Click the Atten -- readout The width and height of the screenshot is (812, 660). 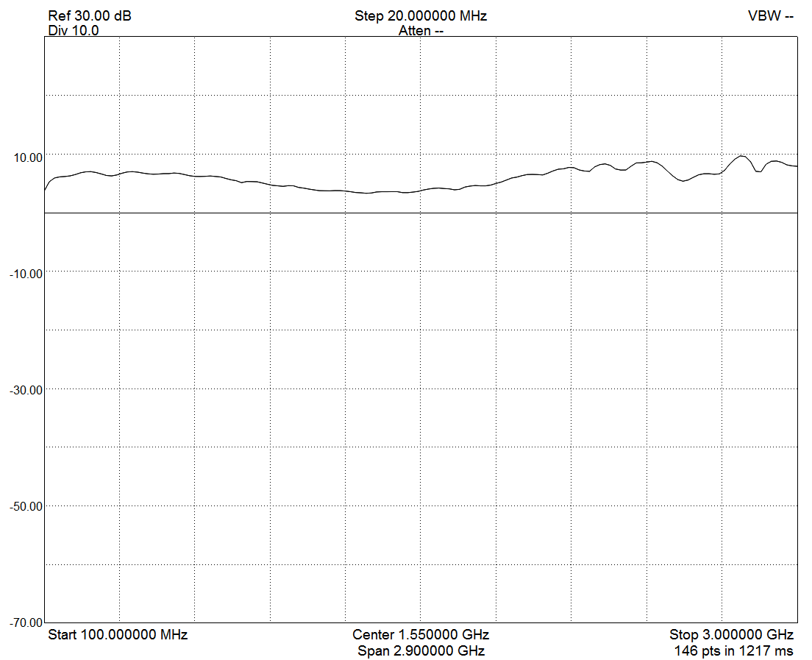421,31
